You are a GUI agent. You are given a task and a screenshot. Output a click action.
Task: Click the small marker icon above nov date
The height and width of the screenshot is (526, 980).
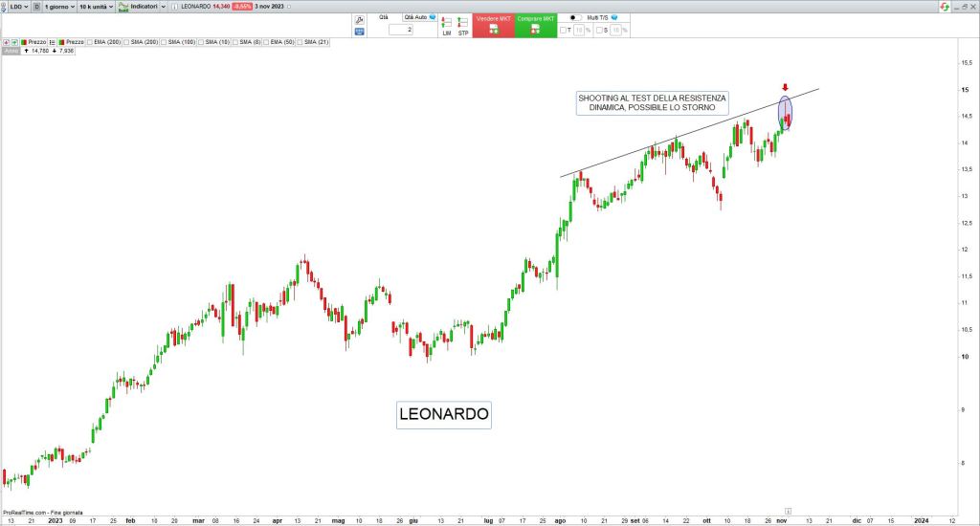point(789,511)
